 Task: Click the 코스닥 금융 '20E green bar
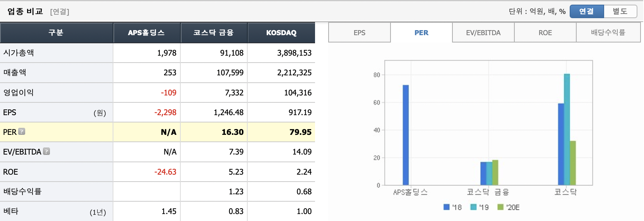[x=495, y=172]
